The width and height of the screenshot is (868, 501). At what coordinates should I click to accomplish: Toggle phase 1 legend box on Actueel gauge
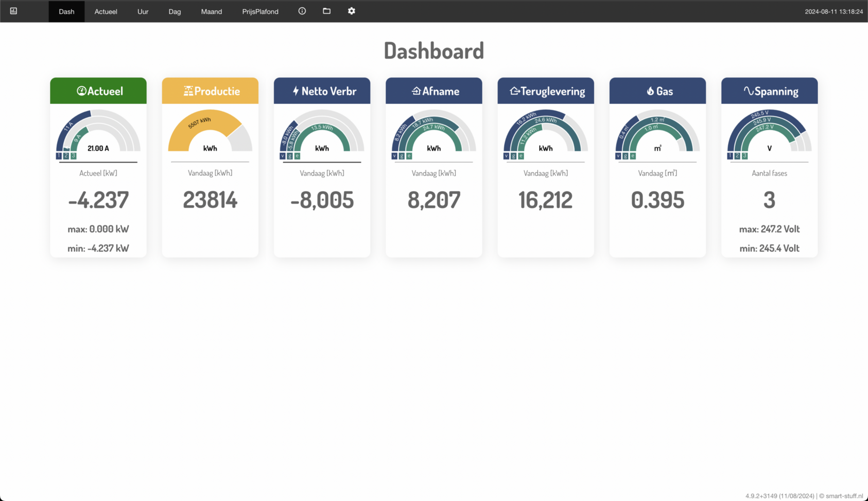(59, 156)
